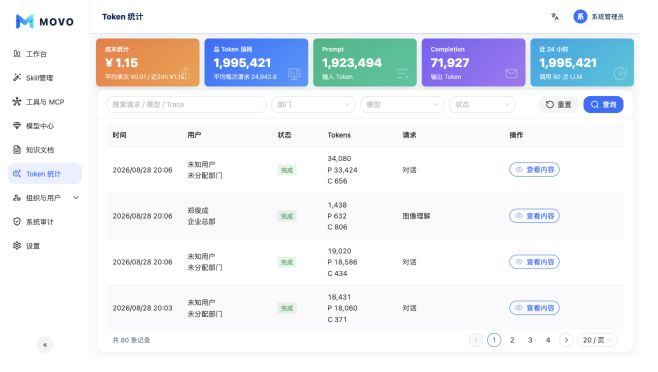Click the 郑俊成 user name

point(198,210)
